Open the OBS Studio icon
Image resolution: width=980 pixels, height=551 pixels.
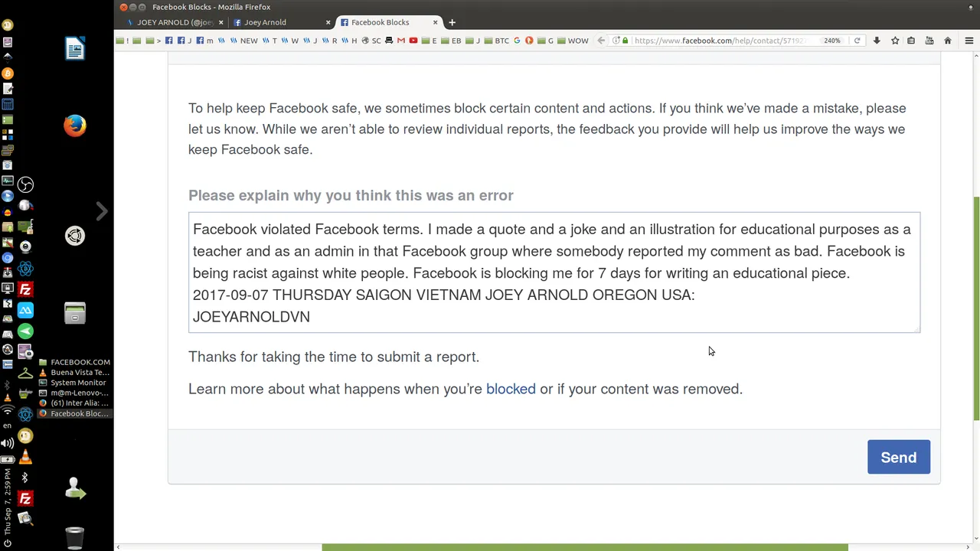click(x=25, y=184)
